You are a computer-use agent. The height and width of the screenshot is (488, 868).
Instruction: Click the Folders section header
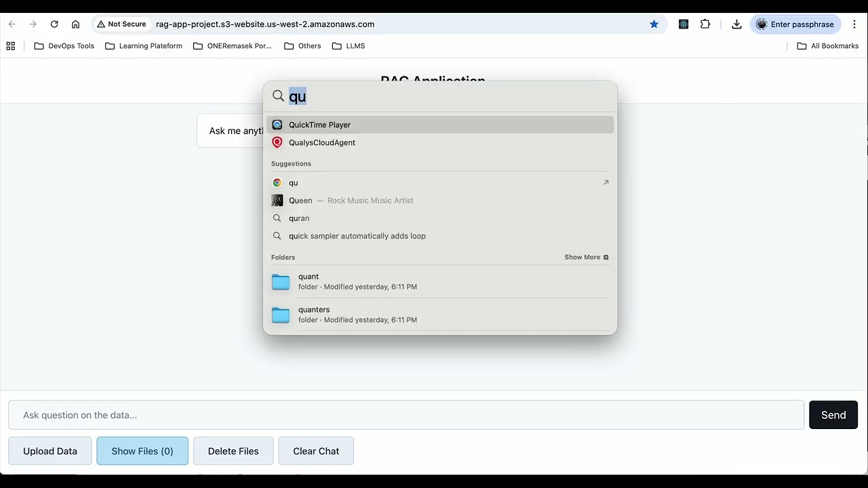283,258
